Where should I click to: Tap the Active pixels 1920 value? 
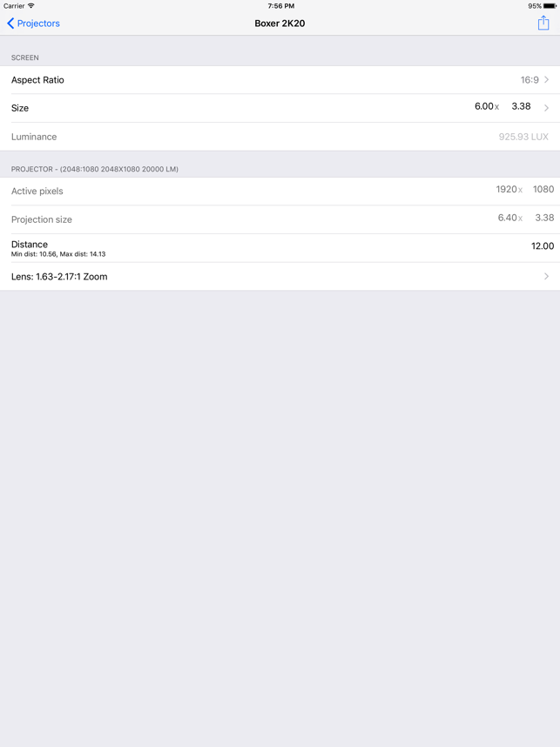(x=506, y=190)
